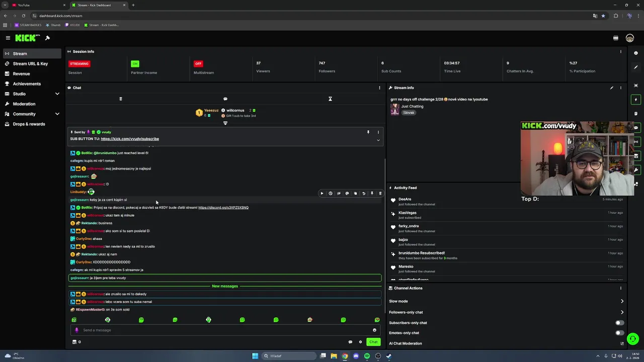Open chat settings gear icon
The height and width of the screenshot is (362, 644).
pyautogui.click(x=360, y=342)
